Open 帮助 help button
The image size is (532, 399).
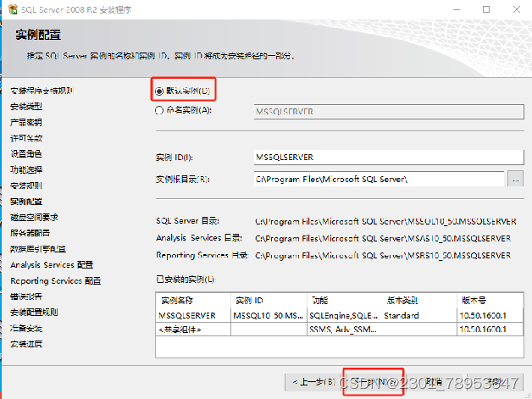pyautogui.click(x=496, y=382)
